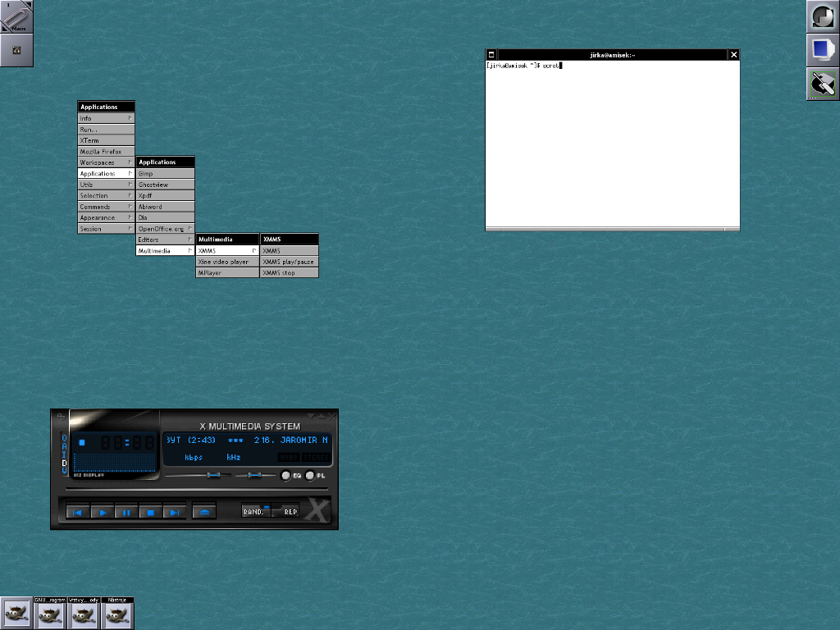
Task: Click the XMMS eject button
Action: 205,512
